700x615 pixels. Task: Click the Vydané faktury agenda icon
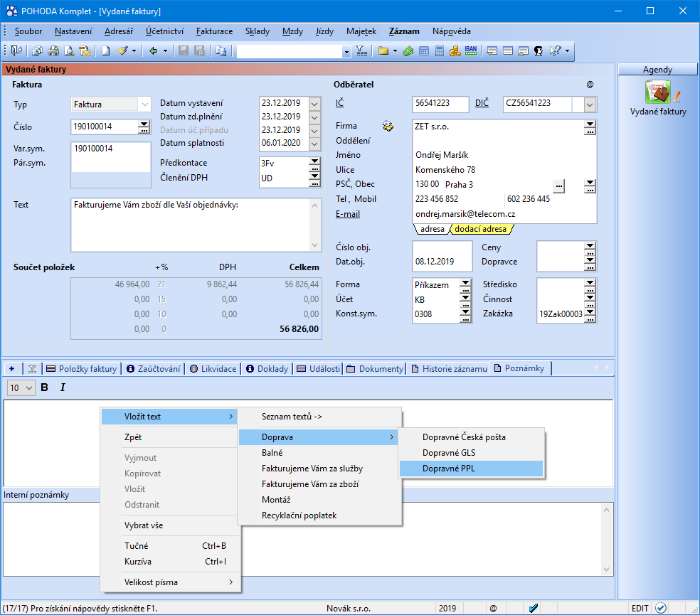coord(657,92)
